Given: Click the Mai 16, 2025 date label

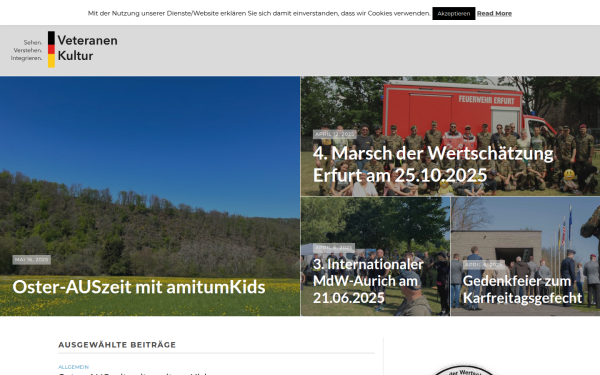Looking at the screenshot, I should tap(31, 260).
